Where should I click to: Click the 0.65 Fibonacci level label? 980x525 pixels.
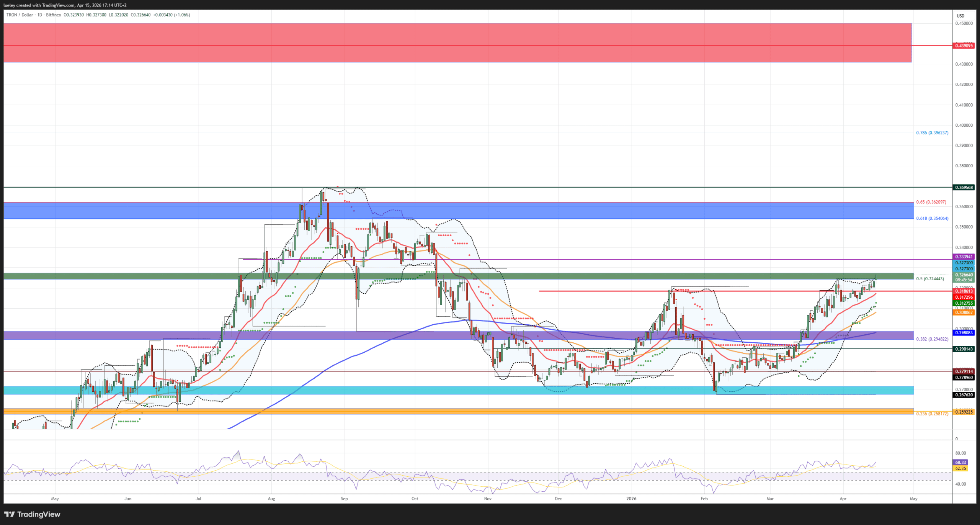point(931,202)
